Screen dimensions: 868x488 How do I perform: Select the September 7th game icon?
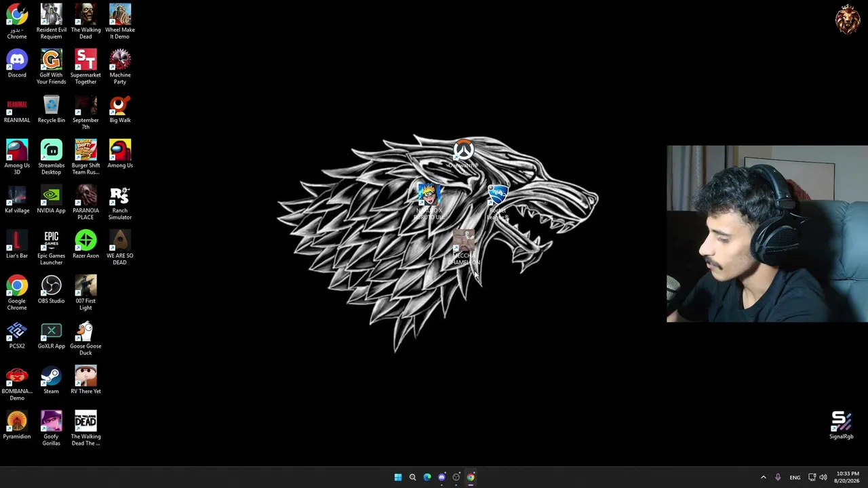[x=85, y=113]
